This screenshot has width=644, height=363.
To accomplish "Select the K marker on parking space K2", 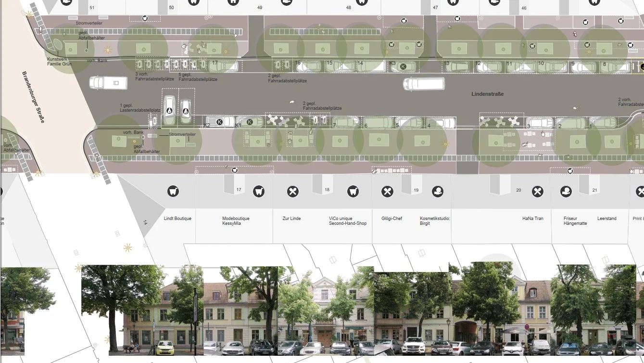I will click(x=219, y=122).
